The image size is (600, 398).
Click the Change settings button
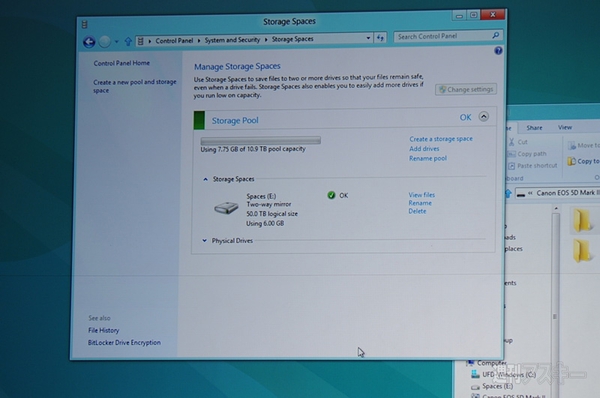coord(466,90)
